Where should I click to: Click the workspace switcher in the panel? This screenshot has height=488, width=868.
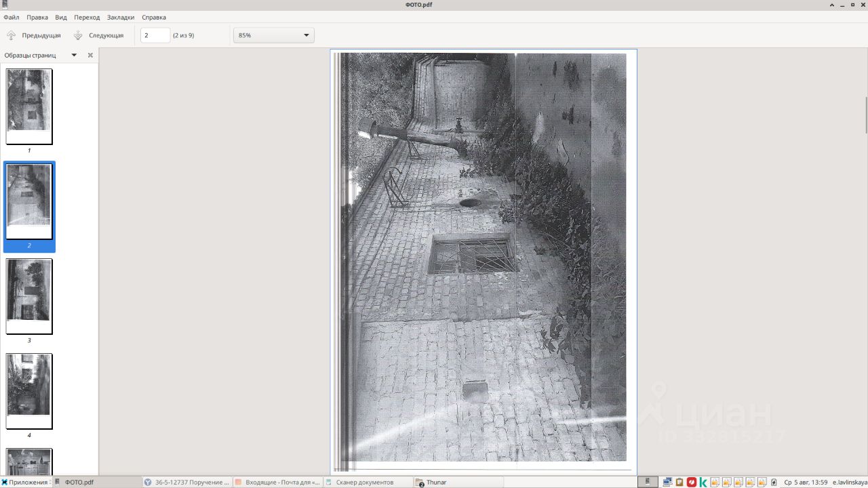click(x=648, y=482)
